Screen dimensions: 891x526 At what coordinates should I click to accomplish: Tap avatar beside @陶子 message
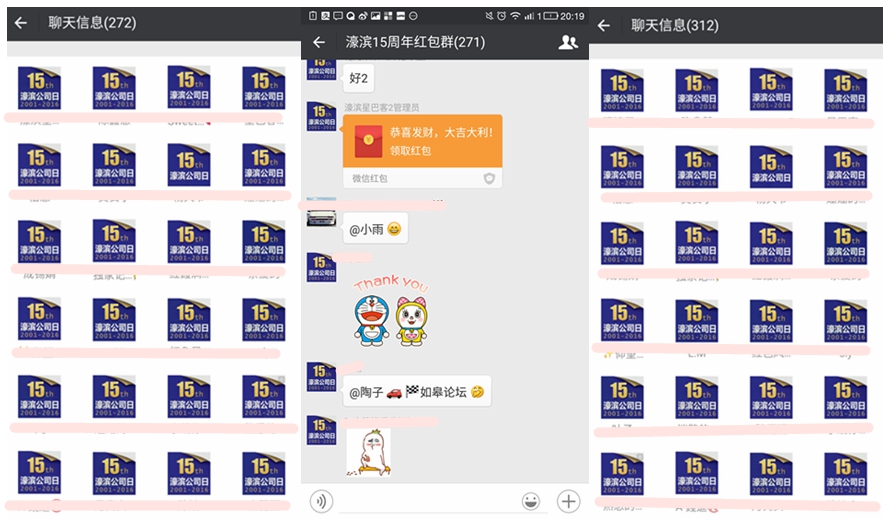pyautogui.click(x=322, y=376)
